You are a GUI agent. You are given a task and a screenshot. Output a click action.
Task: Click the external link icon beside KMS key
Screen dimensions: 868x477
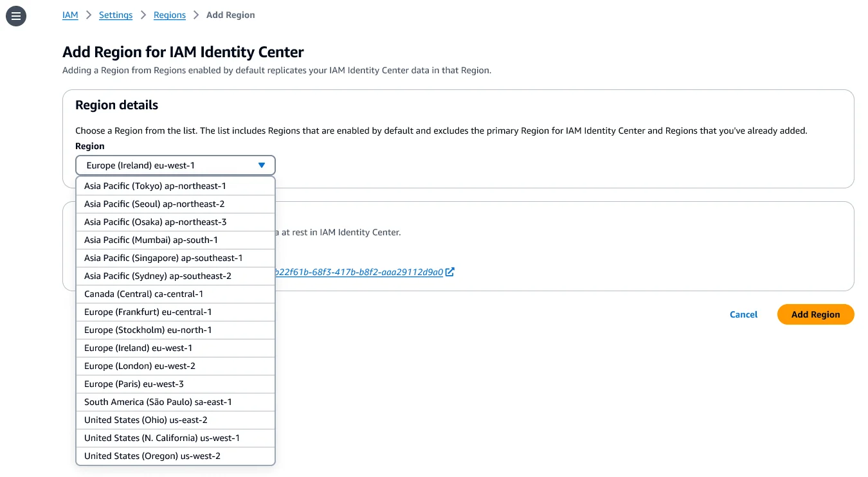coord(450,272)
